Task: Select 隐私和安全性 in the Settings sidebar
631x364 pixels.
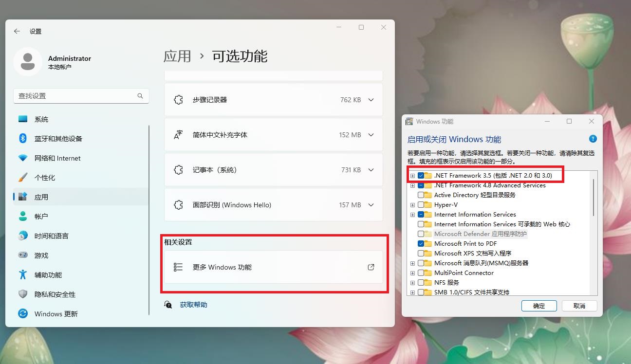Action: point(81,294)
